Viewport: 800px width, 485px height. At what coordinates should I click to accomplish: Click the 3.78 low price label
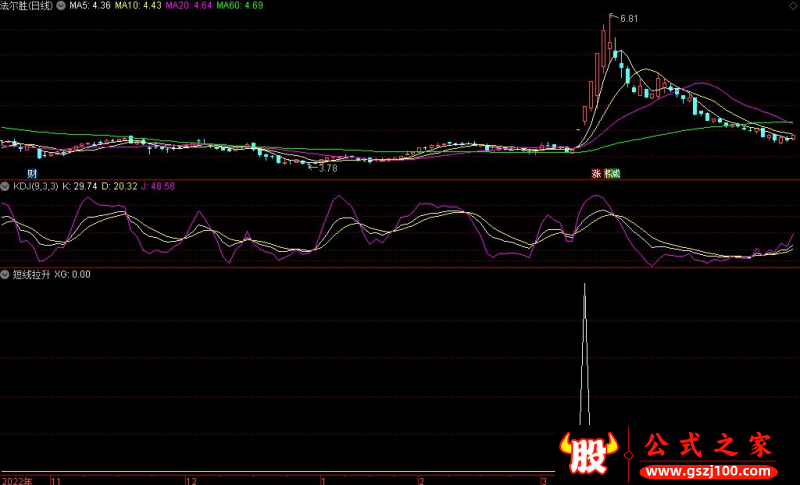point(328,168)
